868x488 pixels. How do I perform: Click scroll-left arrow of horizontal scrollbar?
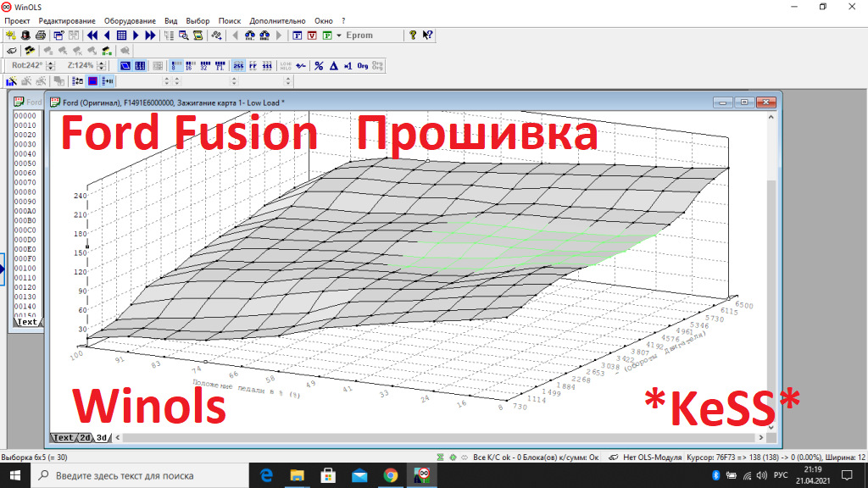117,438
